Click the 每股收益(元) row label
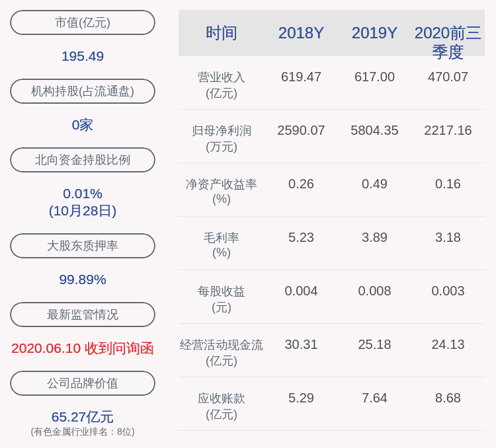This screenshot has height=448, width=496. point(222,299)
